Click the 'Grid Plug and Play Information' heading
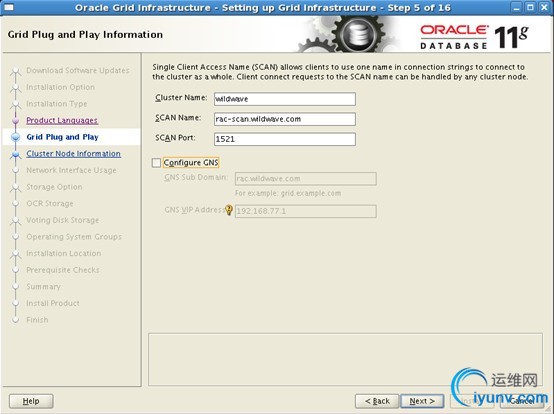 pyautogui.click(x=85, y=35)
